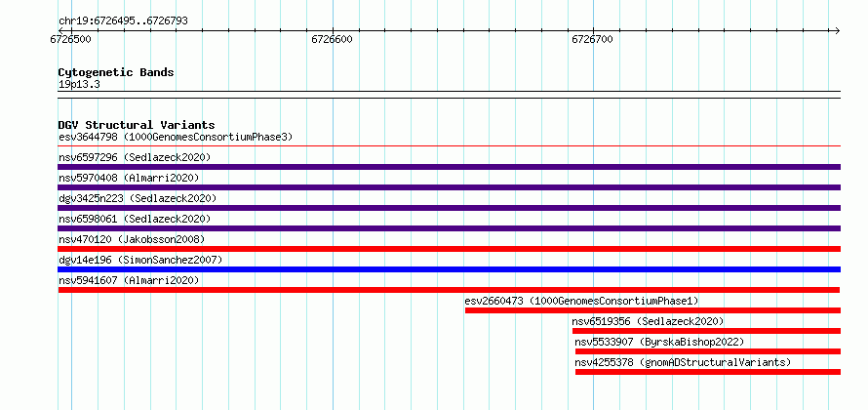Viewport: 868px width, 410px height.
Task: Open nsv5970408 (Almarri2020) label
Action: (x=129, y=178)
